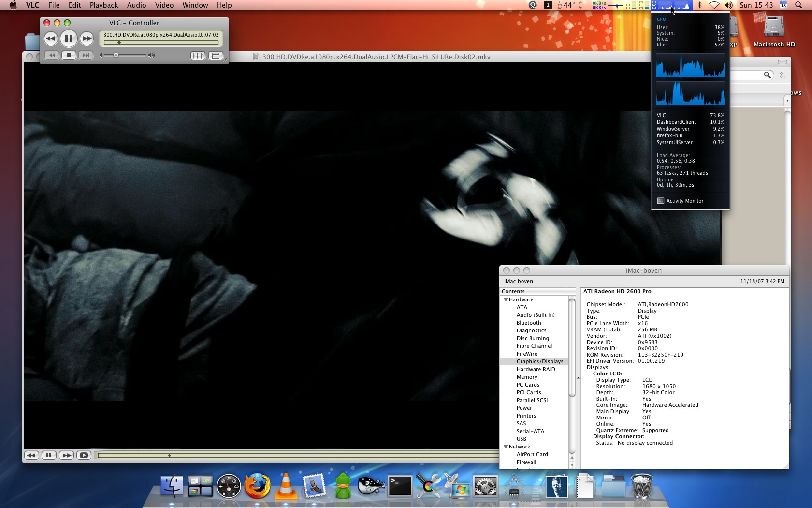Click the Q icon in menu bar
The height and width of the screenshot is (508, 812).
(x=533, y=5)
